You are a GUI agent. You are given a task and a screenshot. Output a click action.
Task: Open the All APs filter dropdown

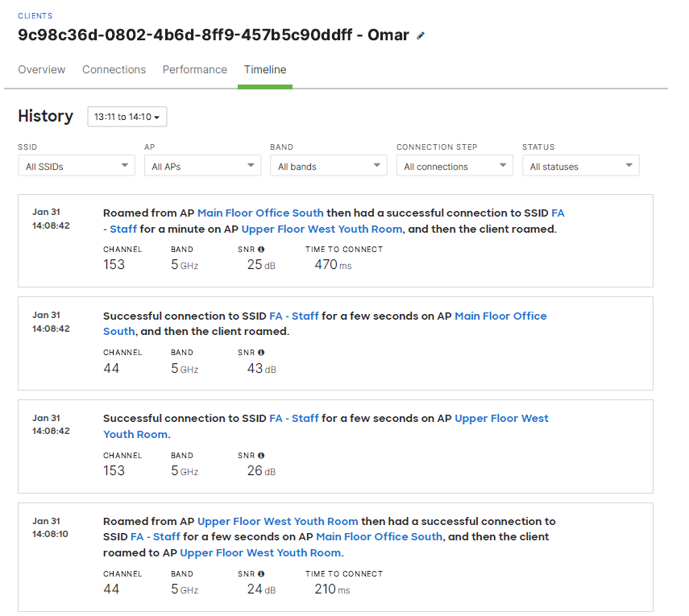point(202,166)
